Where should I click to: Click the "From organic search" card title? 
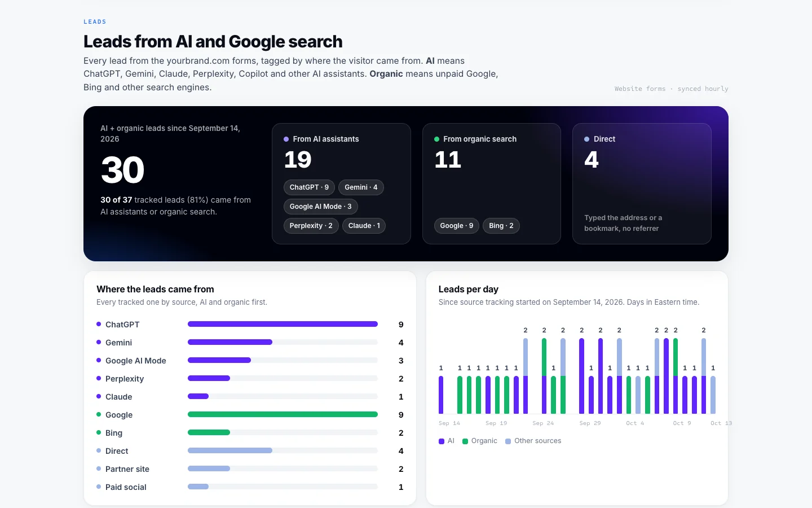tap(480, 139)
